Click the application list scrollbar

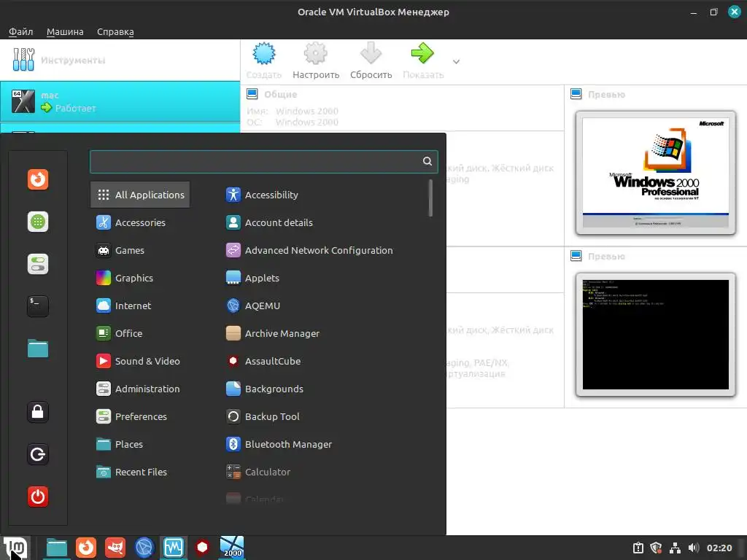pyautogui.click(x=430, y=198)
